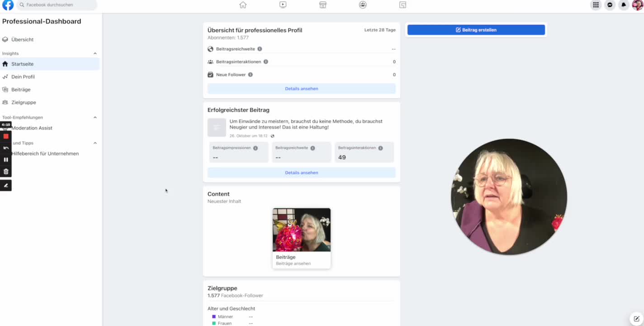Image resolution: width=644 pixels, height=326 pixels.
Task: Stop recording with the red button
Action: click(6, 136)
